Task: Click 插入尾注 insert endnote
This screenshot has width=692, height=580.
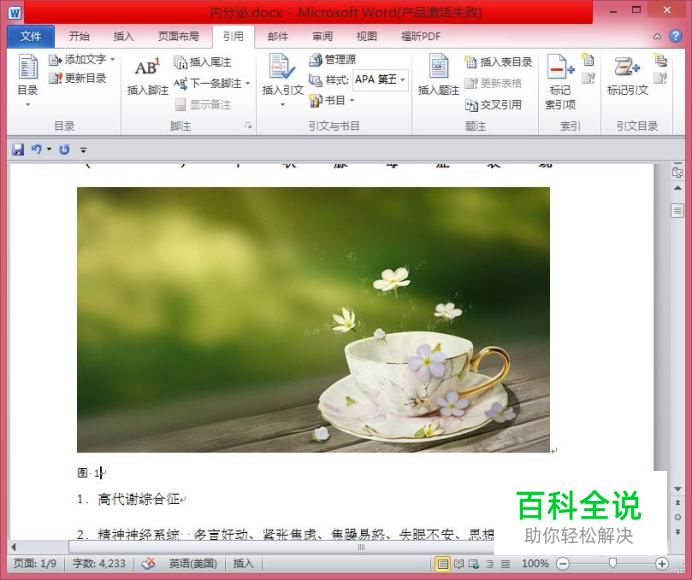Action: click(x=203, y=62)
